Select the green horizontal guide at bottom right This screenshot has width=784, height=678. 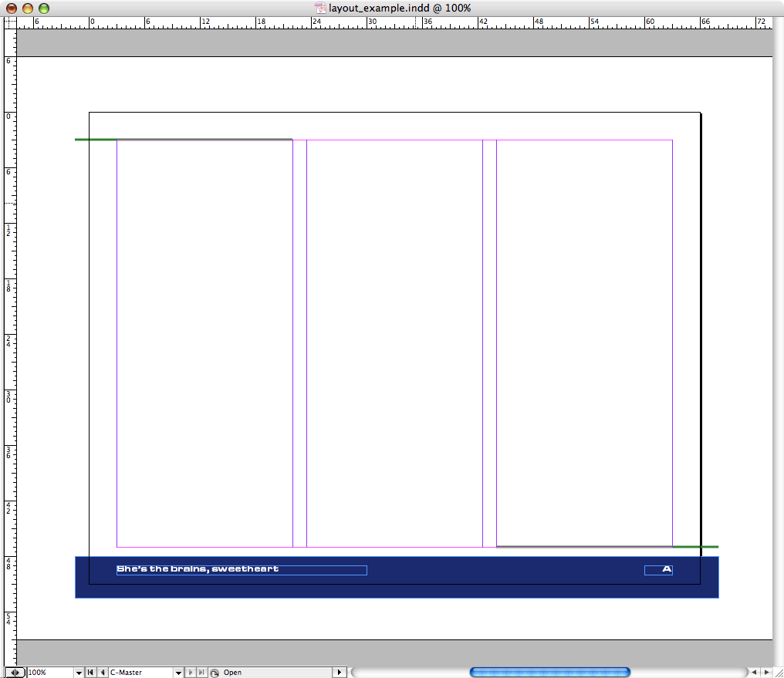(x=607, y=547)
